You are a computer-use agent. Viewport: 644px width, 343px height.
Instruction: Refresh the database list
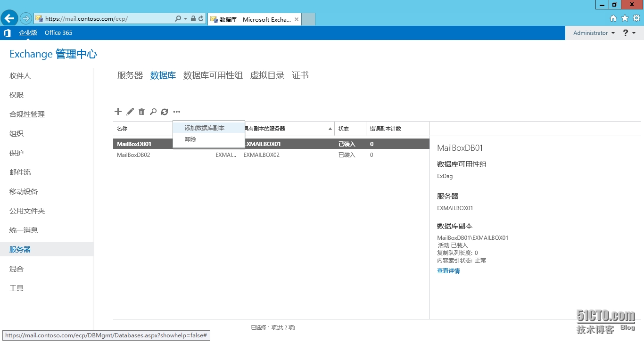click(x=165, y=111)
